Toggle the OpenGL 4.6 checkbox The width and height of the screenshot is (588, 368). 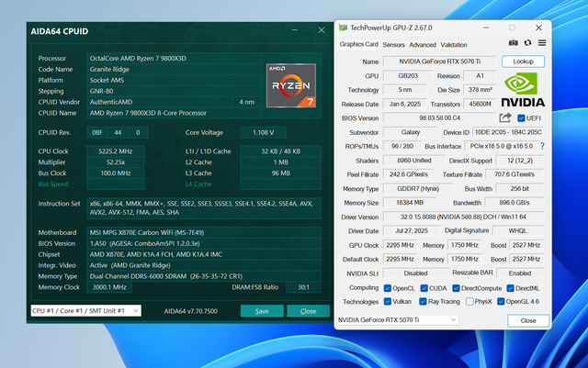(501, 302)
